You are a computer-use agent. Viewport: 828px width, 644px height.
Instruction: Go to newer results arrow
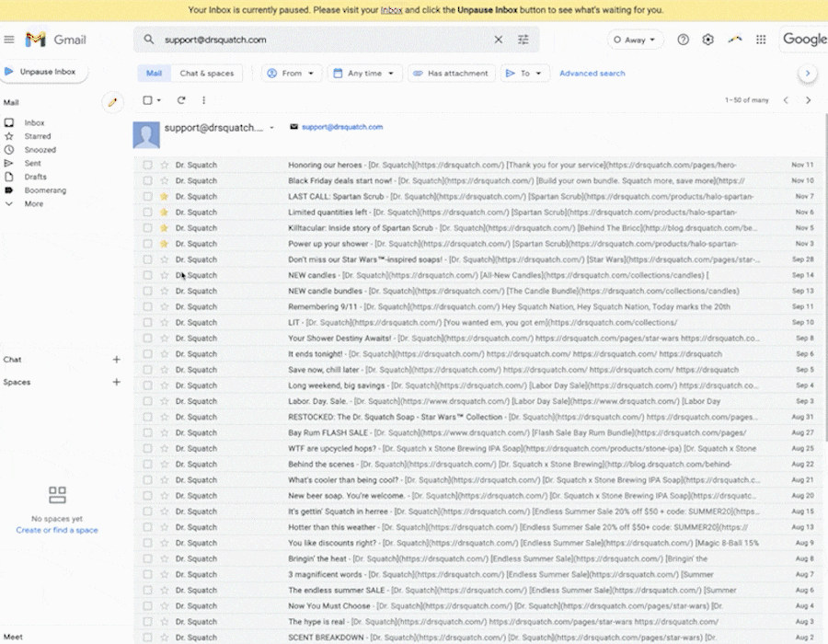(786, 100)
